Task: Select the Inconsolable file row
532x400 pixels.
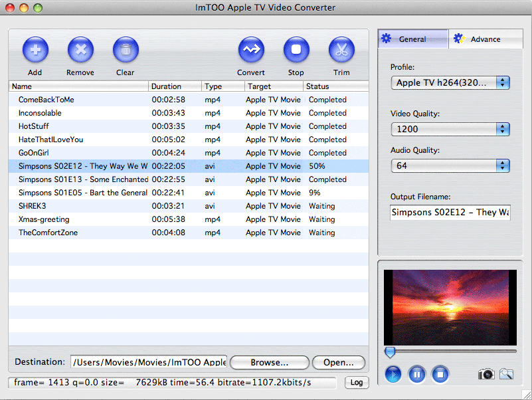Action: pos(189,113)
